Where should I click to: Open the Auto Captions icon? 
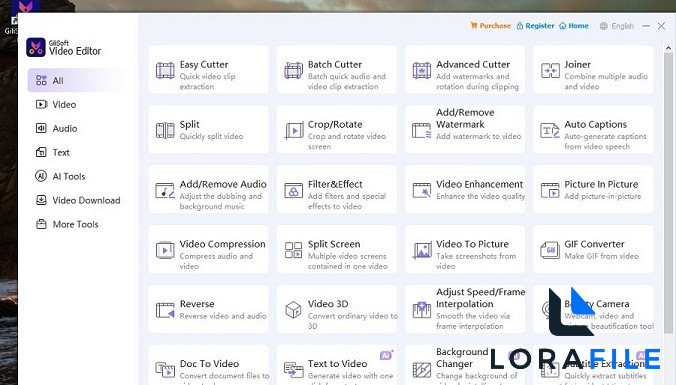coord(550,130)
